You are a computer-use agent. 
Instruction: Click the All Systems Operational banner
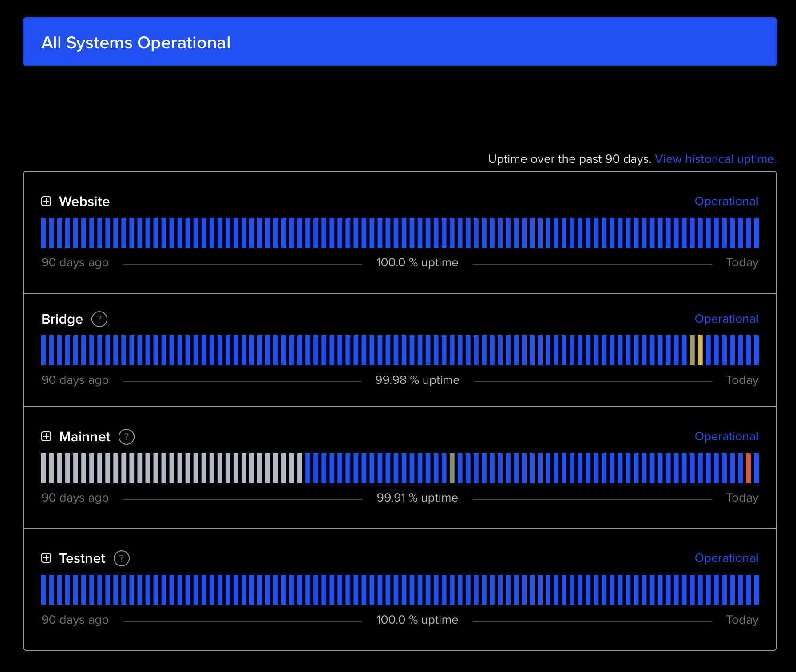[400, 42]
